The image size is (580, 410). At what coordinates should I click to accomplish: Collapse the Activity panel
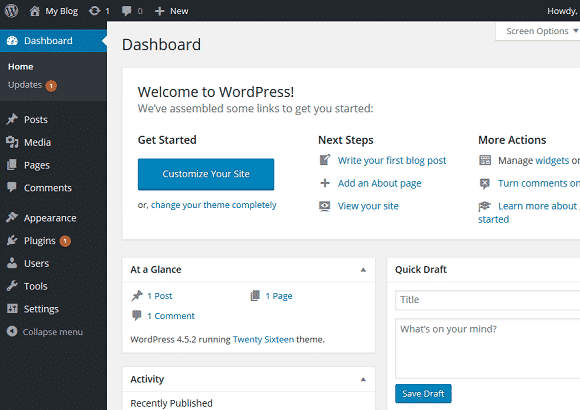coord(363,379)
